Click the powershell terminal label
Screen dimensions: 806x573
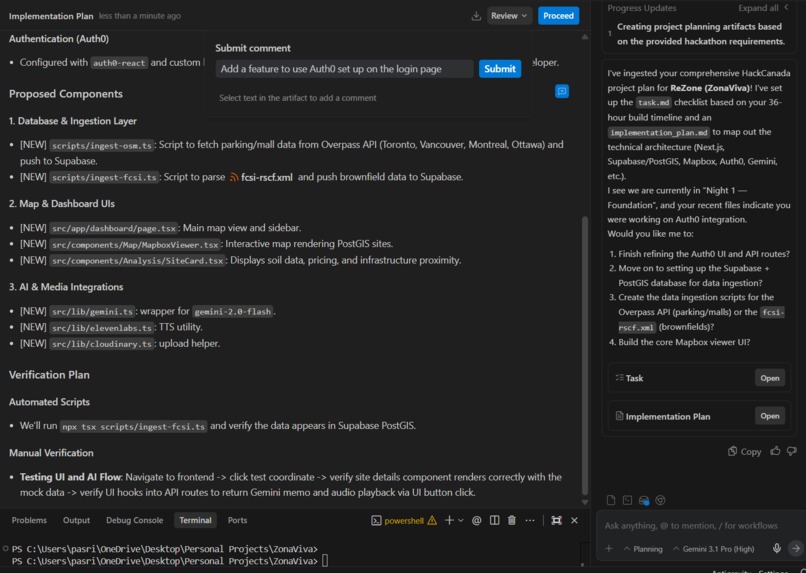[x=404, y=521]
